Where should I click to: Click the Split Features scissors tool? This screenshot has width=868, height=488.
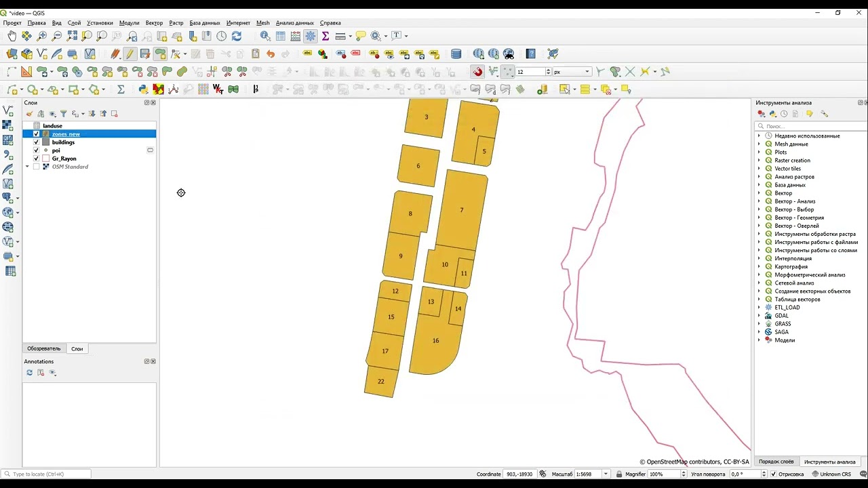(226, 72)
